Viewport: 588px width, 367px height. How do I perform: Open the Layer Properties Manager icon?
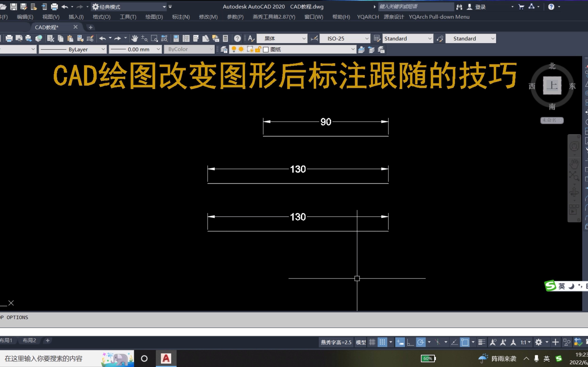[x=224, y=49]
